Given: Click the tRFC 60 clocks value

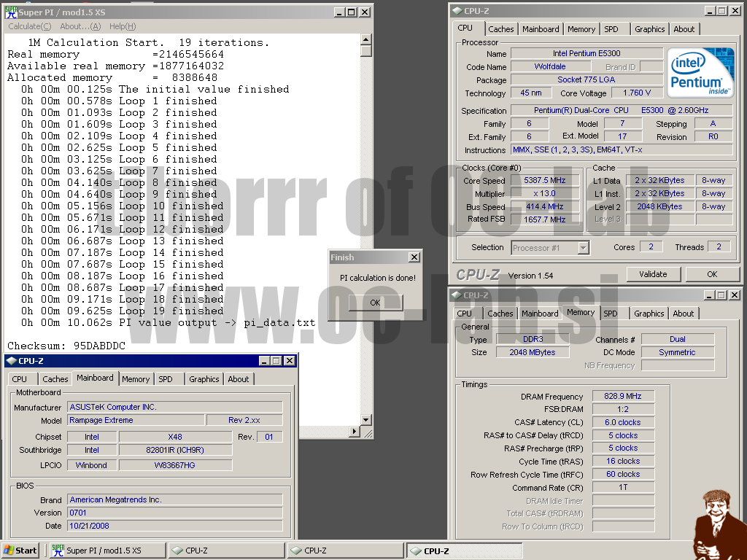Looking at the screenshot, I should pos(623,474).
